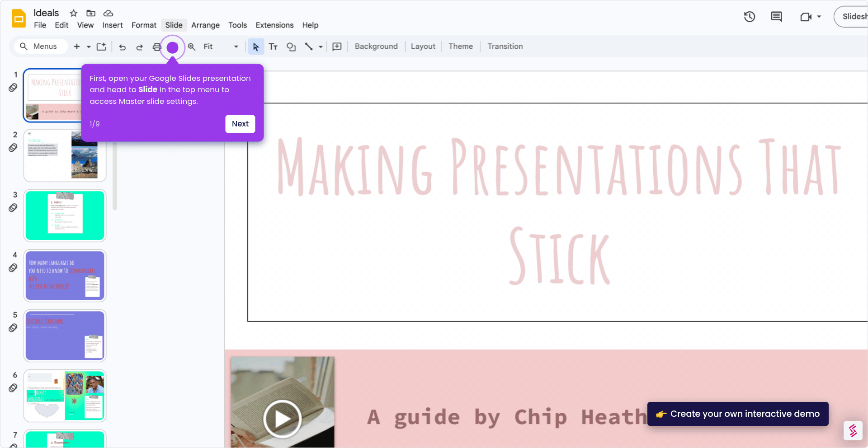Viewport: 868px width, 448px height.
Task: Click the Slideshow button
Action: coord(852,17)
